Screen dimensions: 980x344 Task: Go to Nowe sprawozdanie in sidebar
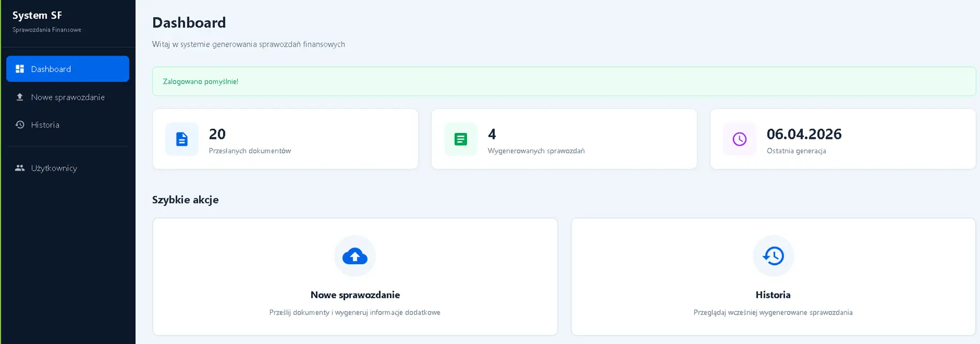pyautogui.click(x=67, y=97)
